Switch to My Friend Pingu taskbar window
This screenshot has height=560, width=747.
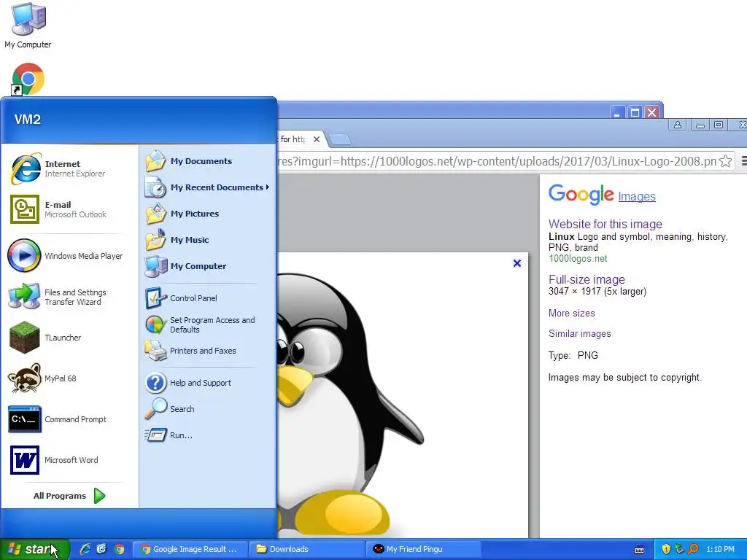tap(423, 549)
